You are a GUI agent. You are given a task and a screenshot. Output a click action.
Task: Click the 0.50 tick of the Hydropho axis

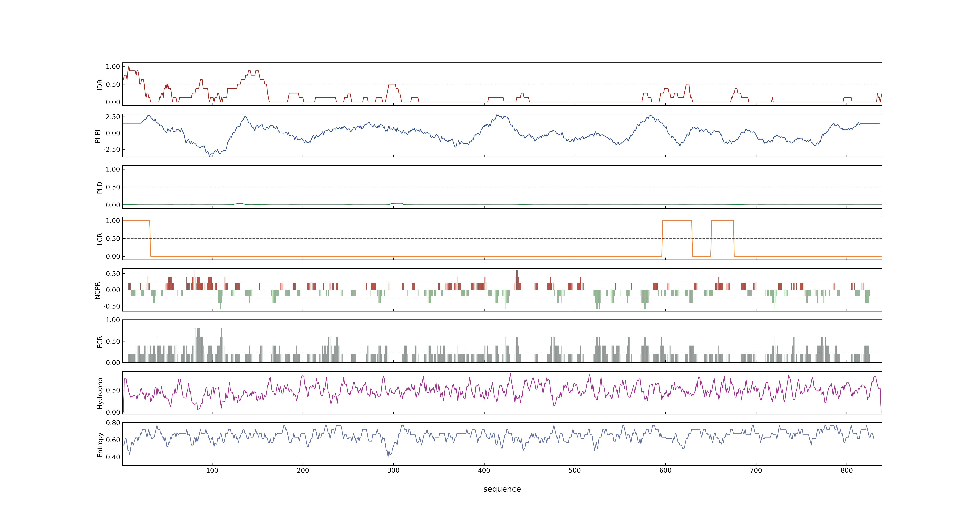coord(113,390)
